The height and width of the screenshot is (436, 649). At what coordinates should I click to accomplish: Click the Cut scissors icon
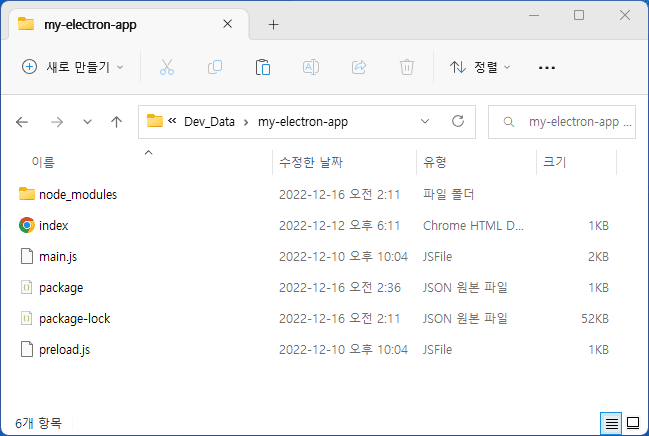[167, 67]
